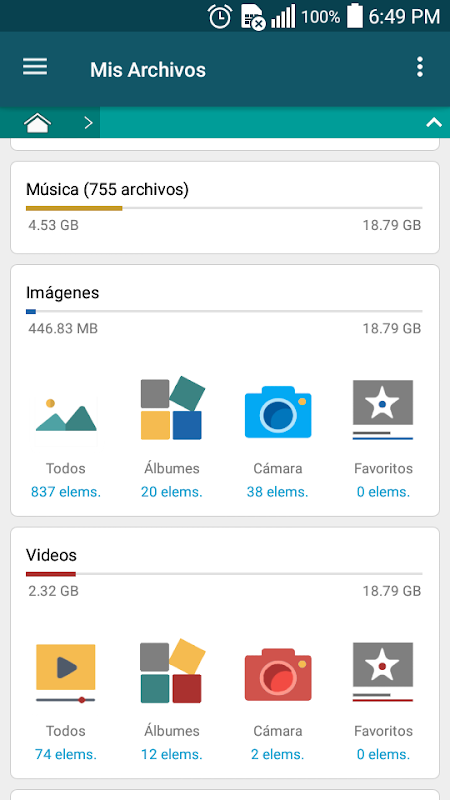Open the red Cámara icon under Videos
Image resolution: width=450 pixels, height=800 pixels.
(x=278, y=674)
